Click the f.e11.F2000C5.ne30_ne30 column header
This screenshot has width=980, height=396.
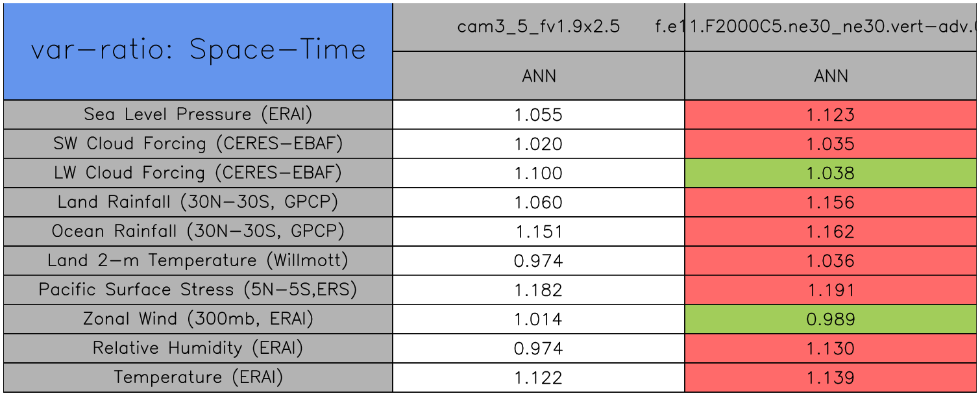point(831,27)
